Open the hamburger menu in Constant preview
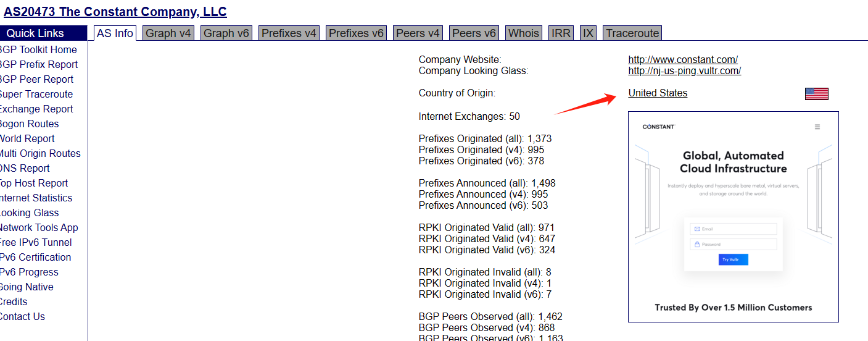 pos(817,127)
